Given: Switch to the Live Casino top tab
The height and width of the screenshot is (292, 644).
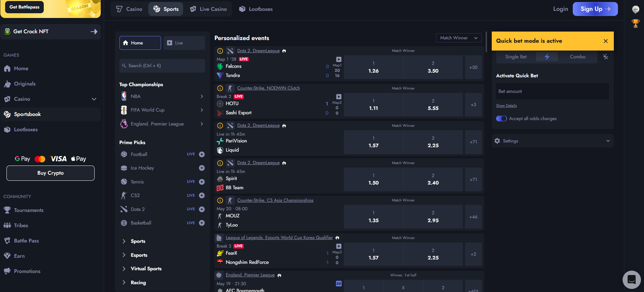Looking at the screenshot, I should tap(208, 9).
